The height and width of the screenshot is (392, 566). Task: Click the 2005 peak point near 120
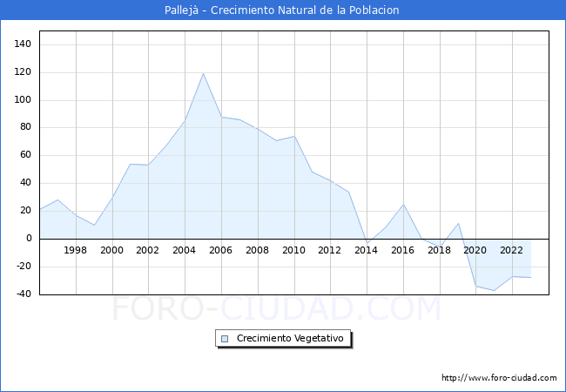[x=203, y=73]
